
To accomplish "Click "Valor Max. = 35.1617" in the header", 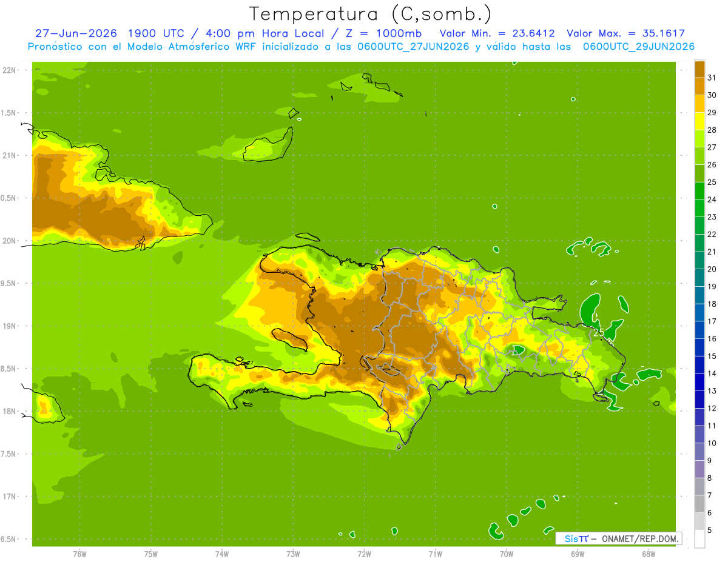I will pos(625,33).
